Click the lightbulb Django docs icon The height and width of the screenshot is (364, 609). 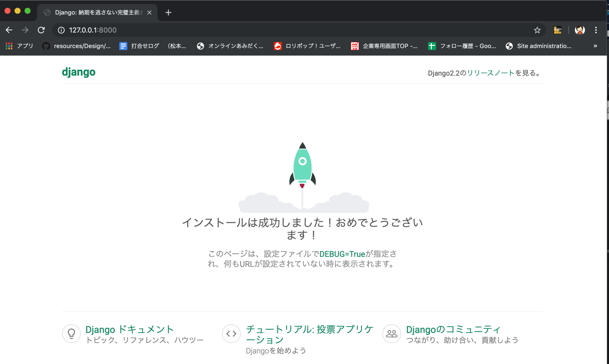71,334
